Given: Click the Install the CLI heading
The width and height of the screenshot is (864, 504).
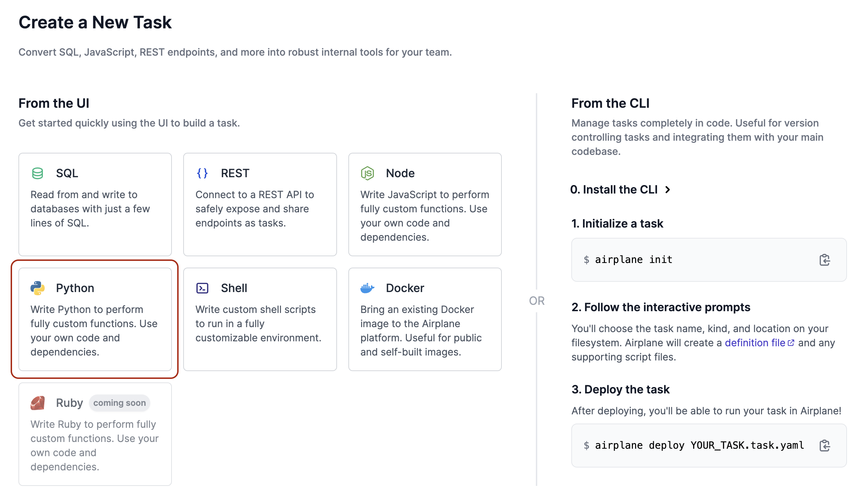Looking at the screenshot, I should pyautogui.click(x=614, y=190).
